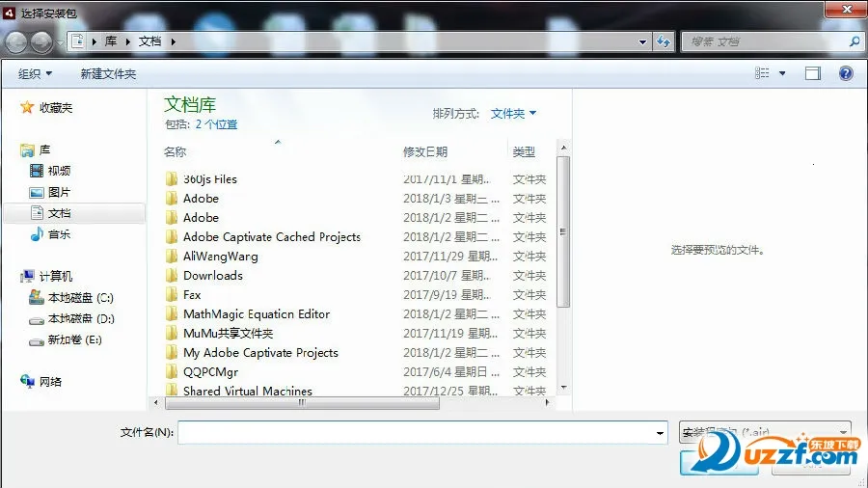Open 图片 library in sidebar
Viewport: 868px width, 488px height.
coord(50,192)
